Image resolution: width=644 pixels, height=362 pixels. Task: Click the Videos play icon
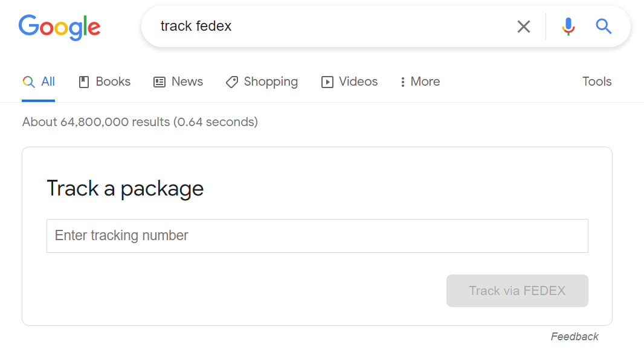(x=326, y=81)
